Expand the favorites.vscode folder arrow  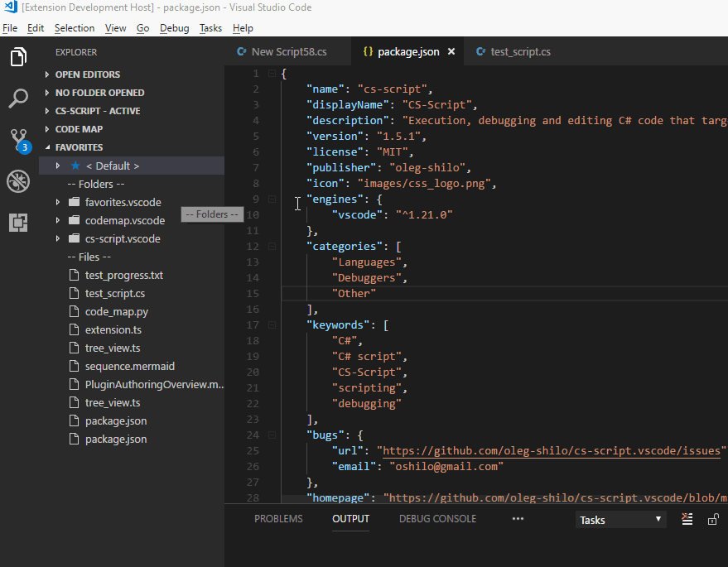58,202
